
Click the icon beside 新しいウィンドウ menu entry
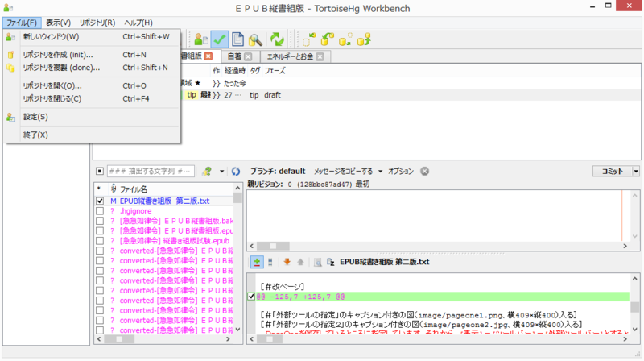pyautogui.click(x=10, y=37)
